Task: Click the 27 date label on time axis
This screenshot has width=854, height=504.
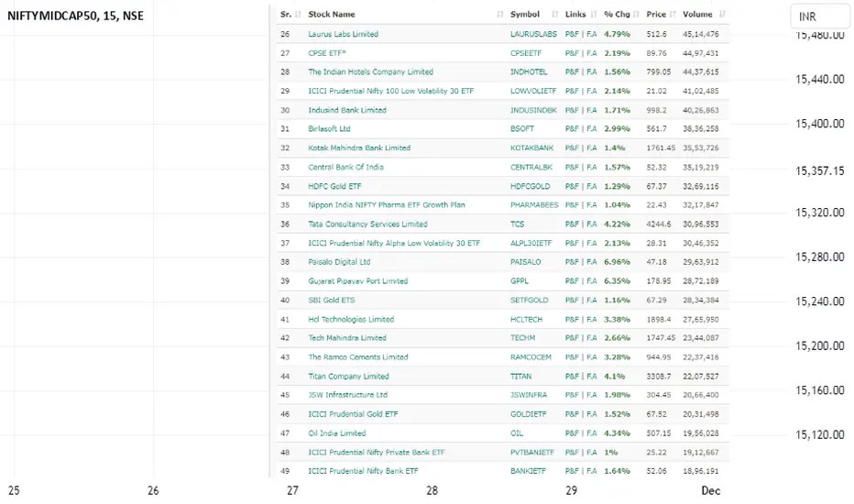Action: (x=292, y=490)
